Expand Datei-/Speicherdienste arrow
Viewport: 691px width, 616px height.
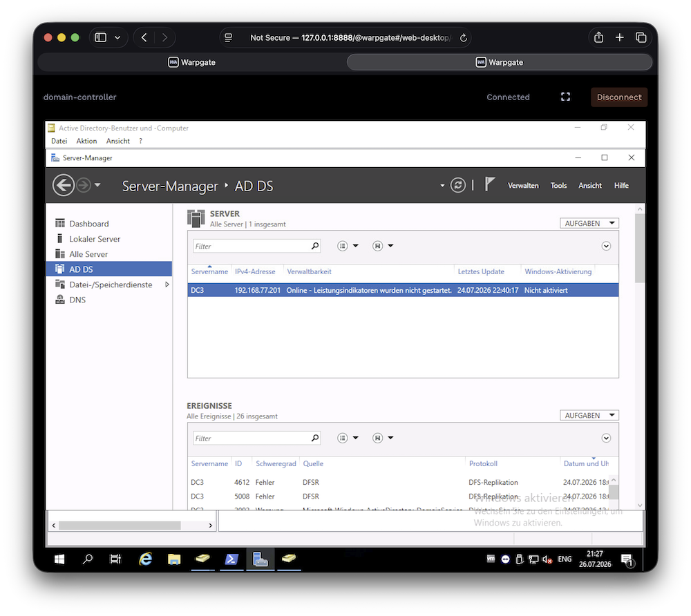(167, 285)
